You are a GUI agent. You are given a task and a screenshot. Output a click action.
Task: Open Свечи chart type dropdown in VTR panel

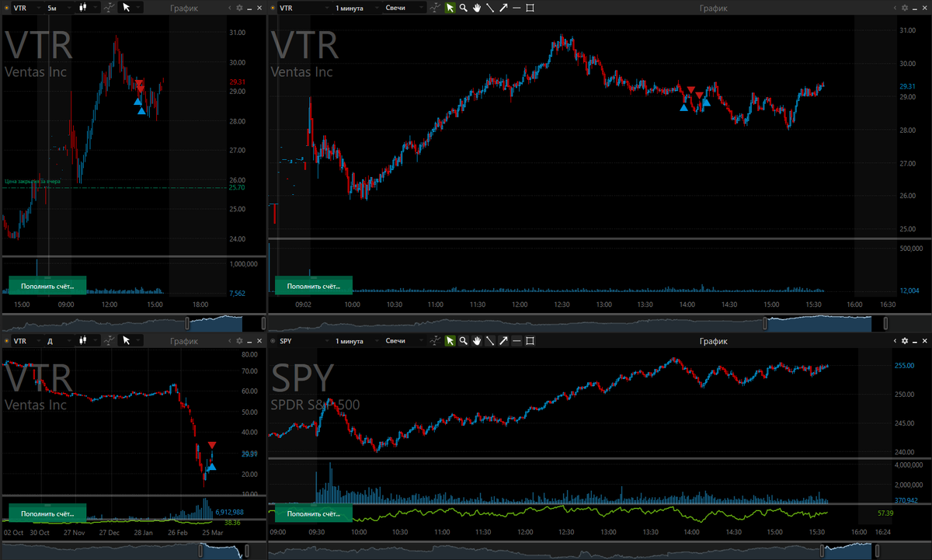point(405,8)
